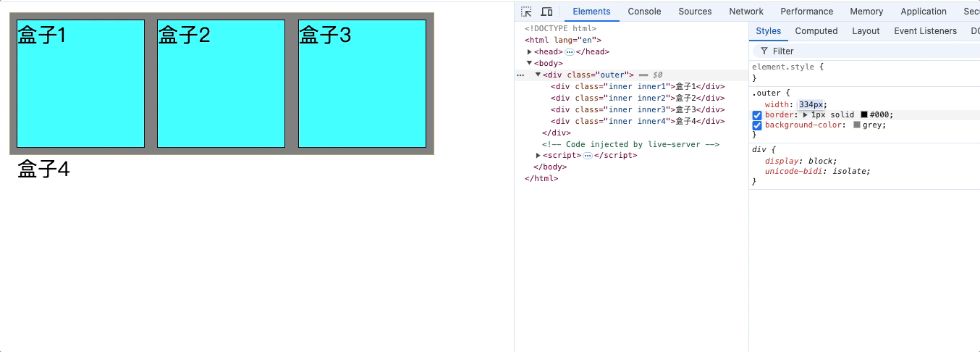Activate the inspect element picker icon
This screenshot has width=980, height=352.
point(526,12)
